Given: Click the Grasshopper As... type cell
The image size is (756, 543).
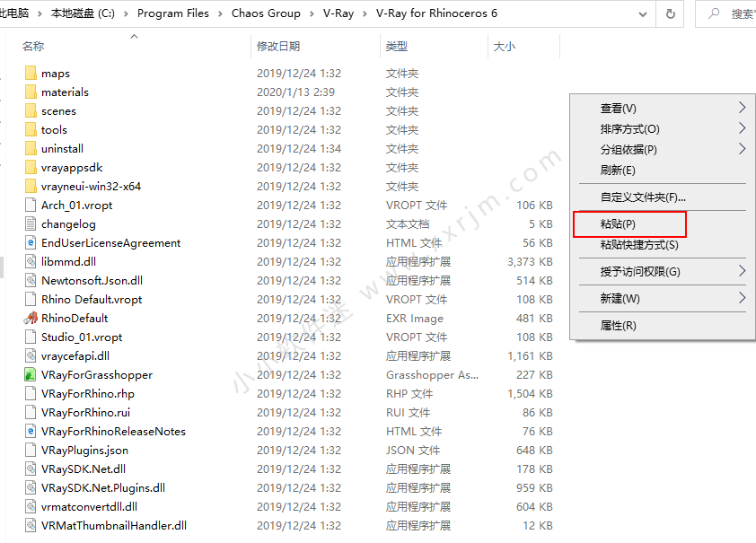Looking at the screenshot, I should 432,374.
